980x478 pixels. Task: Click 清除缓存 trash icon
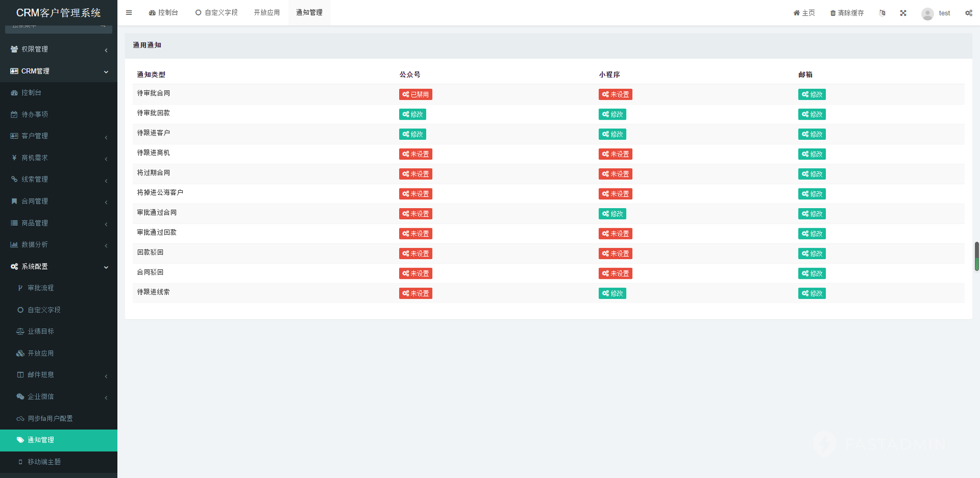(x=833, y=13)
